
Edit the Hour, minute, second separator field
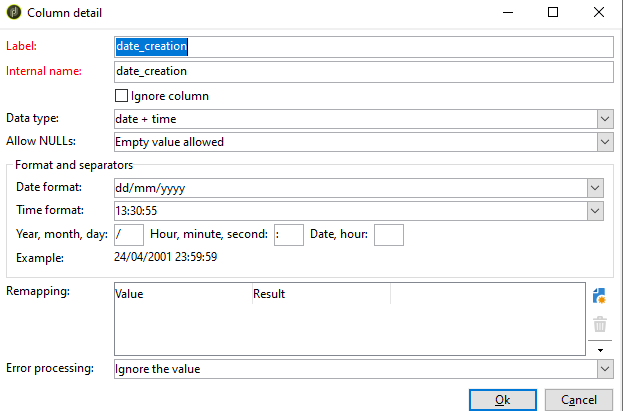pos(288,234)
